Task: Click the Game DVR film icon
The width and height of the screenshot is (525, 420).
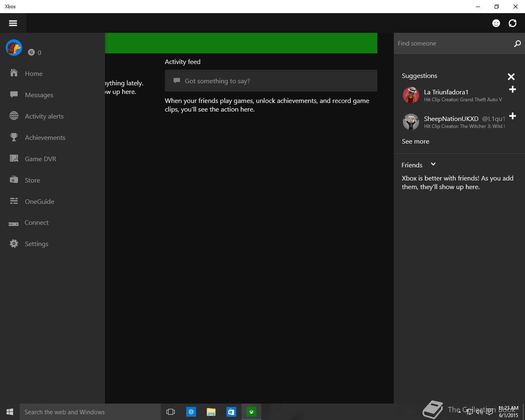Action: [x=14, y=158]
